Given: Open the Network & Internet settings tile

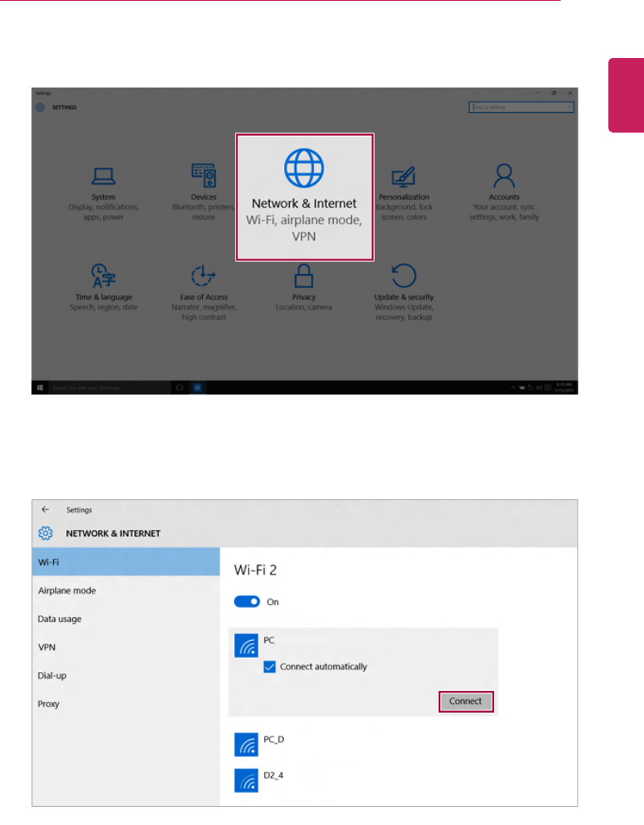Looking at the screenshot, I should [304, 196].
